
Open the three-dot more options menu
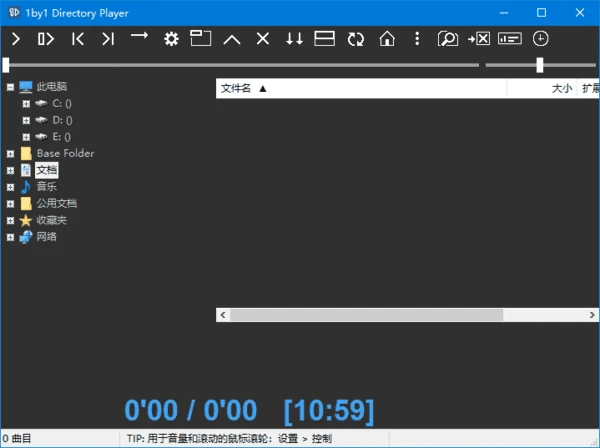[x=417, y=39]
